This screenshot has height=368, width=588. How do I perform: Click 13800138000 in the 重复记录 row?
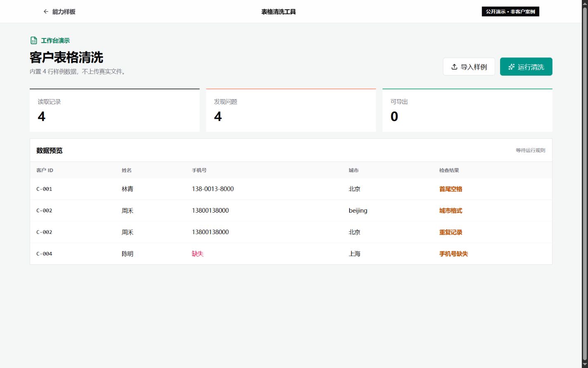210,232
